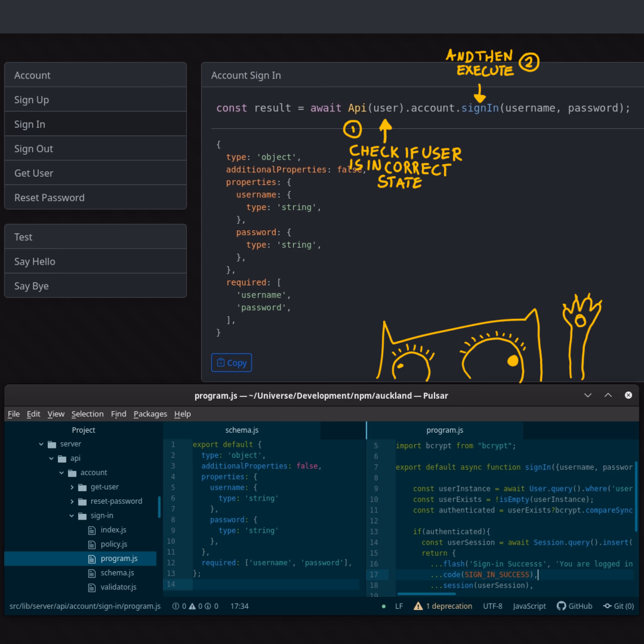
Task: Open the Selection menu
Action: pos(87,414)
